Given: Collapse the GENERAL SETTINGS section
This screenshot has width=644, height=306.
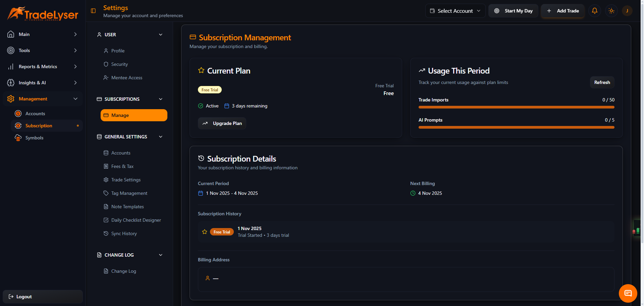Looking at the screenshot, I should pos(161,137).
